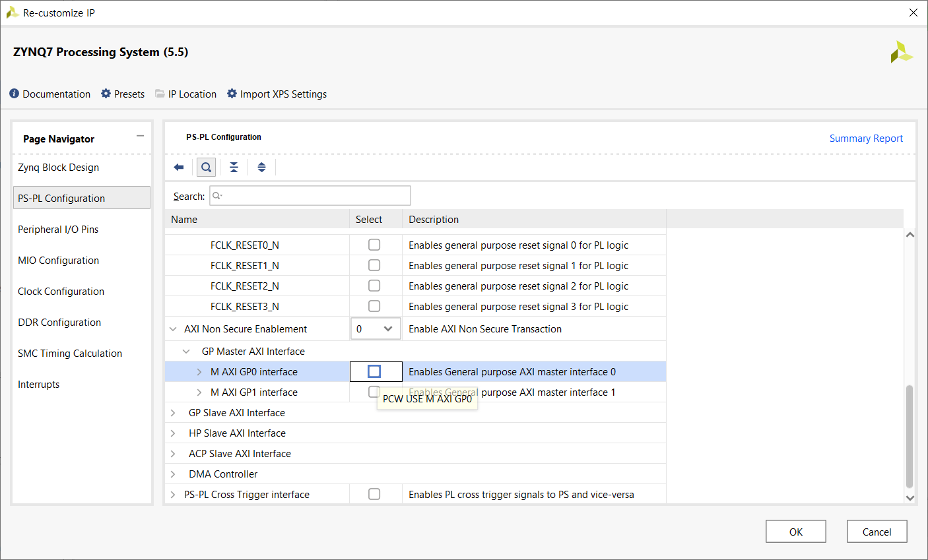Click the Import XPS Settings label
Image resolution: width=928 pixels, height=560 pixels.
[x=283, y=94]
